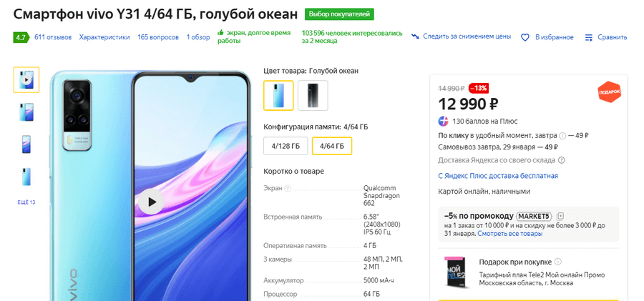
Task: Choose the black color variant swatch
Action: tap(313, 96)
